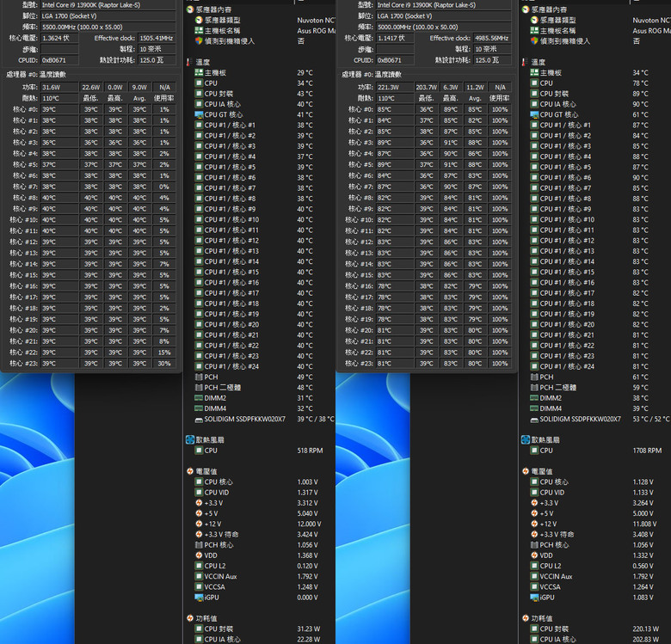The image size is (671, 644).
Task: Click the DIMM2 memory icon showing 31 °C
Action: [199, 398]
